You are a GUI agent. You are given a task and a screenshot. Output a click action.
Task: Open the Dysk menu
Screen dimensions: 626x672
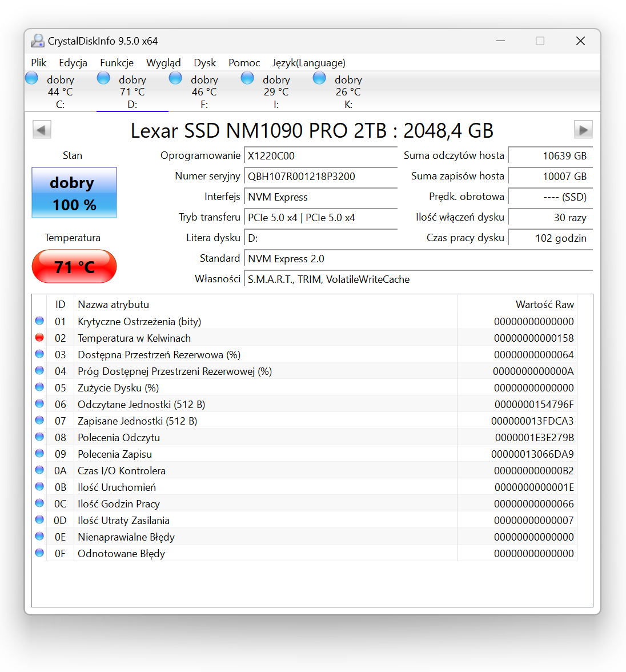point(204,63)
